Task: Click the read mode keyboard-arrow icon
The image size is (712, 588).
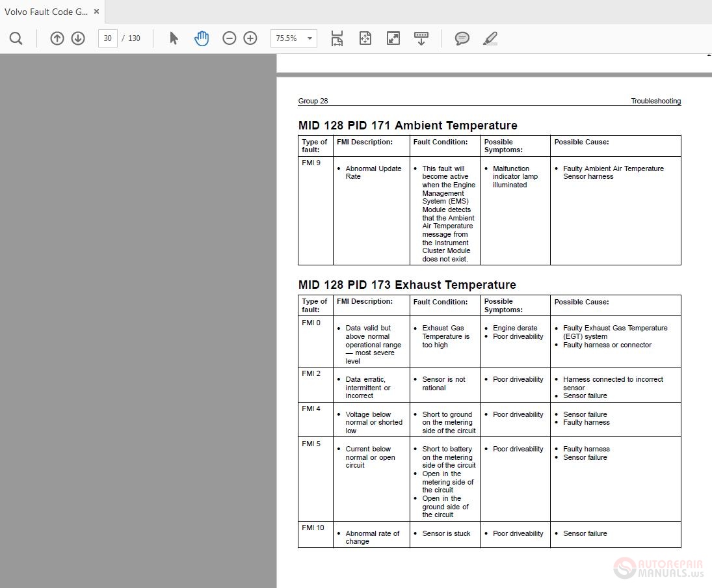Action: point(421,38)
